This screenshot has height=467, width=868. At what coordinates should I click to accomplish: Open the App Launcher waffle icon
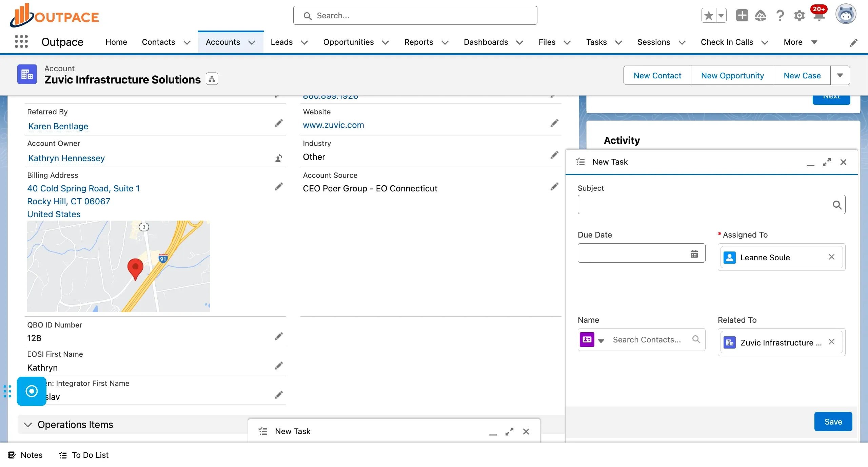(22, 41)
